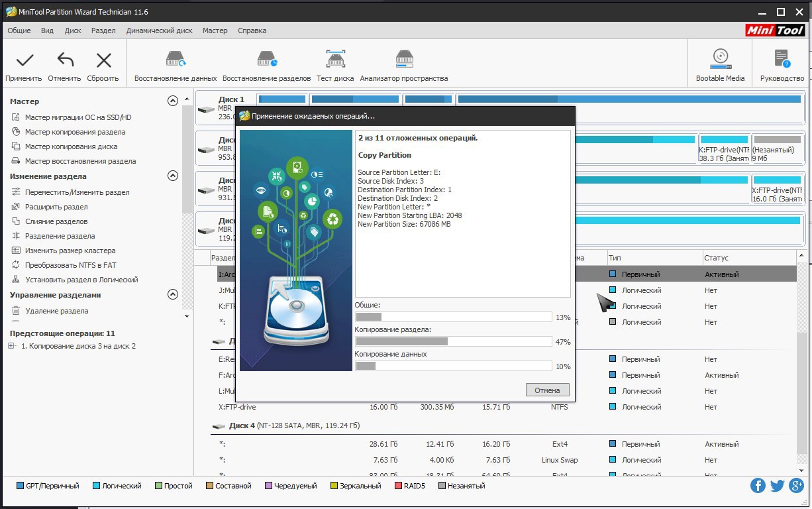
Task: Open the Мастер menu
Action: click(215, 30)
